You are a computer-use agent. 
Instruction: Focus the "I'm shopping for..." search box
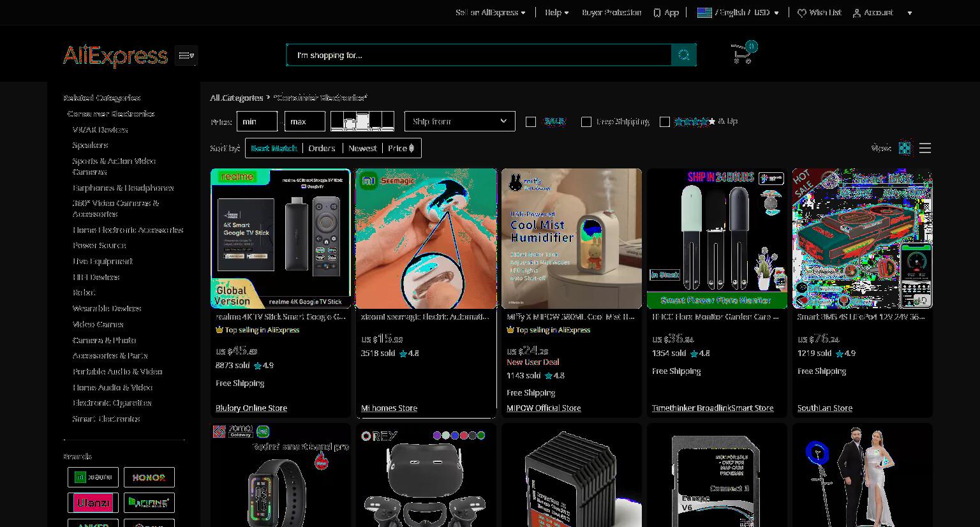(x=479, y=56)
